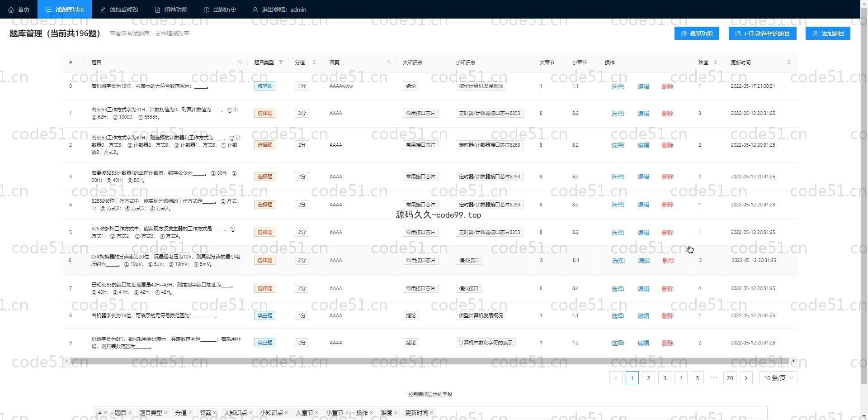Select question row 0 via 选择!
This screenshot has height=420, width=868.
pos(618,86)
